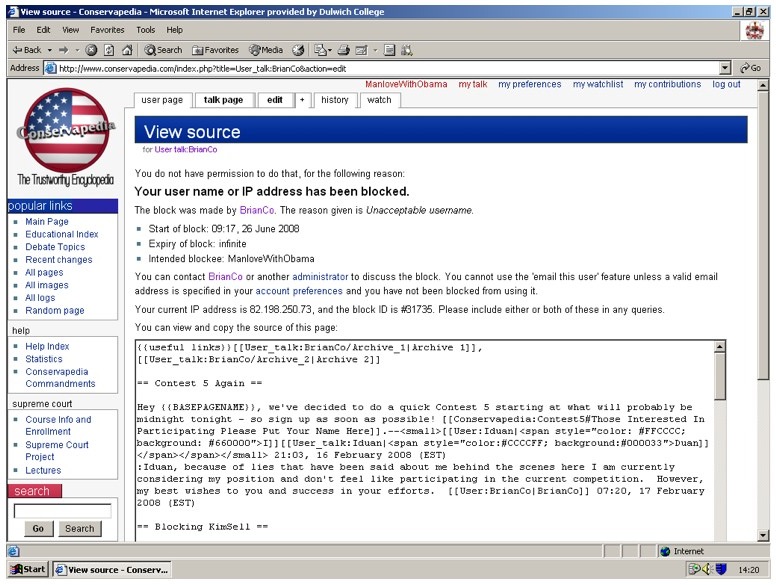
Task: Open the Debate Topics sidebar link
Action: pos(55,247)
